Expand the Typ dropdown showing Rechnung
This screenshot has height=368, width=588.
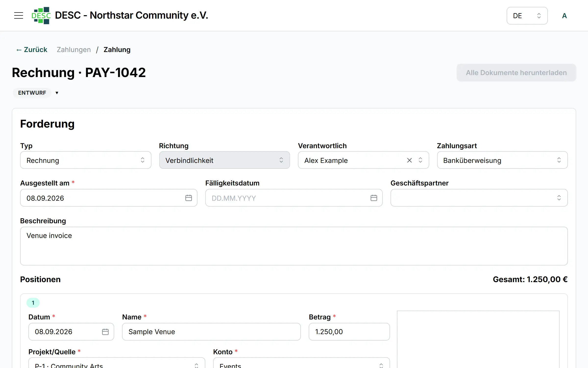(86, 160)
